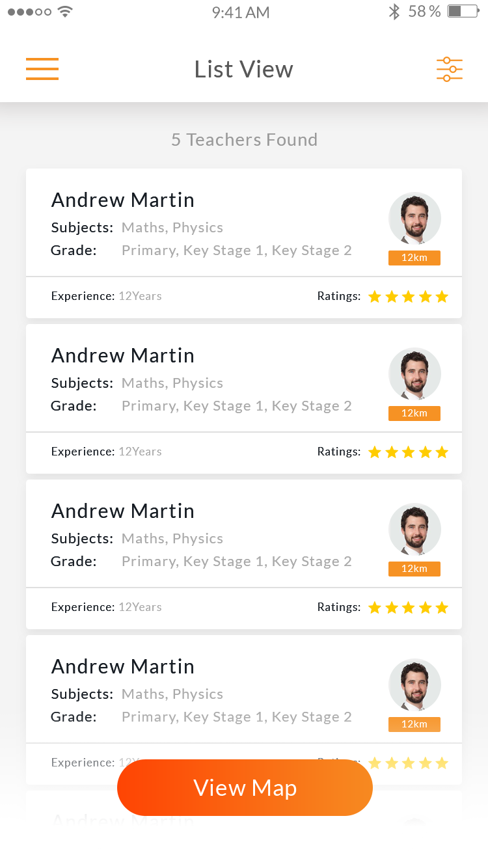This screenshot has width=488, height=868.
Task: Open the filter settings icon
Action: coord(449,69)
